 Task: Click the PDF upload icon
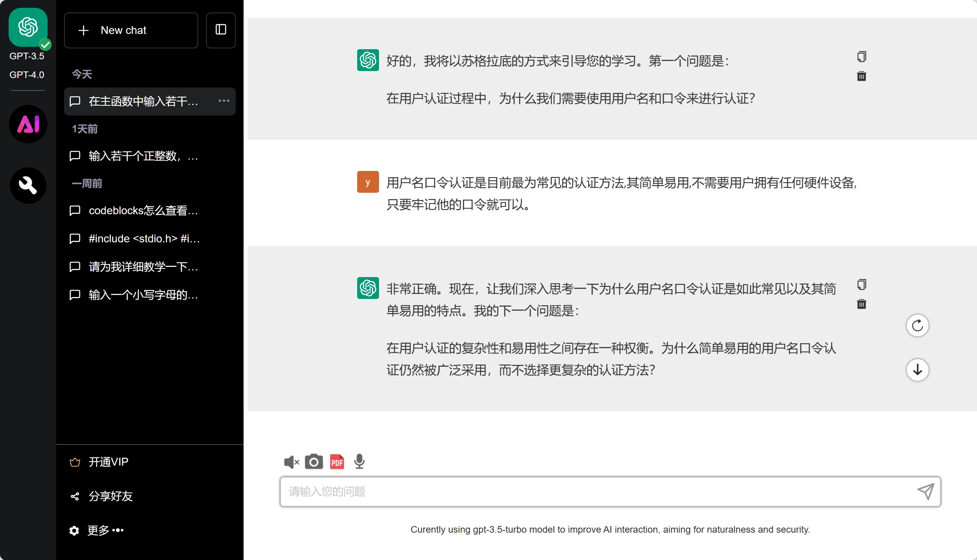pos(337,462)
